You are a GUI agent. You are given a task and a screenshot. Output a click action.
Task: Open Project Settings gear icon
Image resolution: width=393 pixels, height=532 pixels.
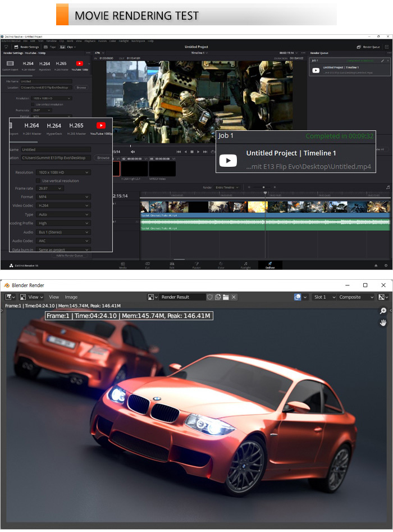(386, 266)
